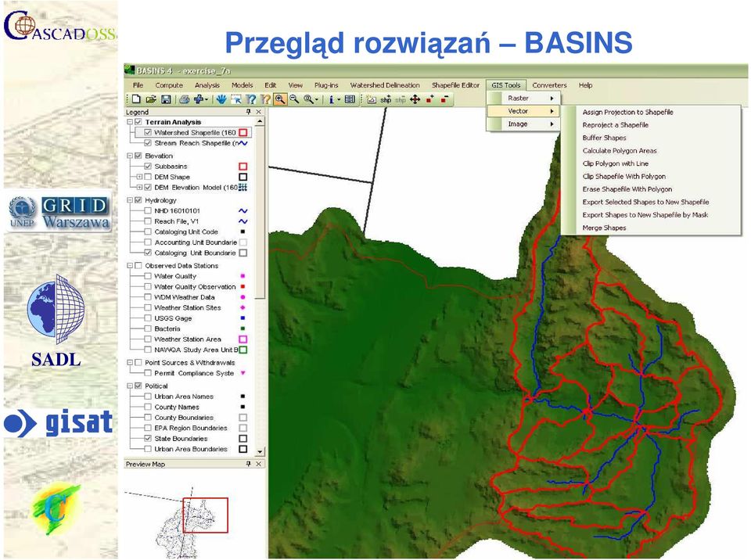Click the magenta Water Quality symbol swatch

coord(243,276)
